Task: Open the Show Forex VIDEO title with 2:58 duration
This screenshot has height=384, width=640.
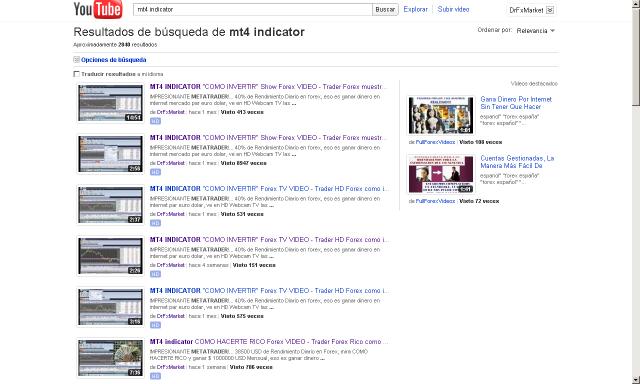Action: (x=268, y=138)
